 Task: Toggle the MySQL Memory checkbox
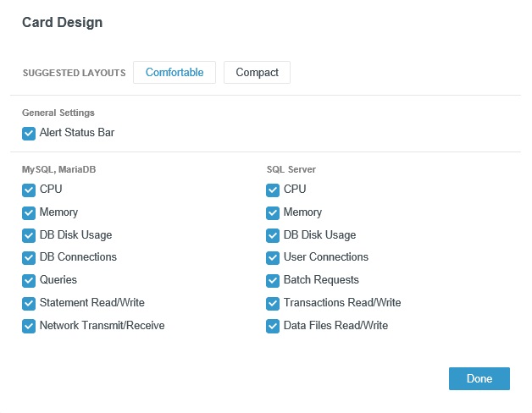click(x=29, y=213)
